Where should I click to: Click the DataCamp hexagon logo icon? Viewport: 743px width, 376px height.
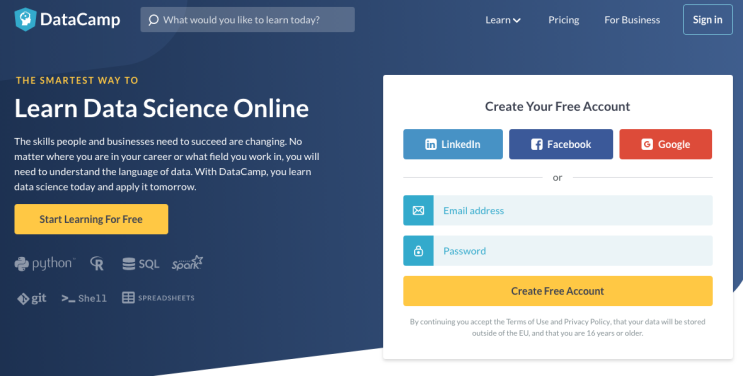[25, 19]
